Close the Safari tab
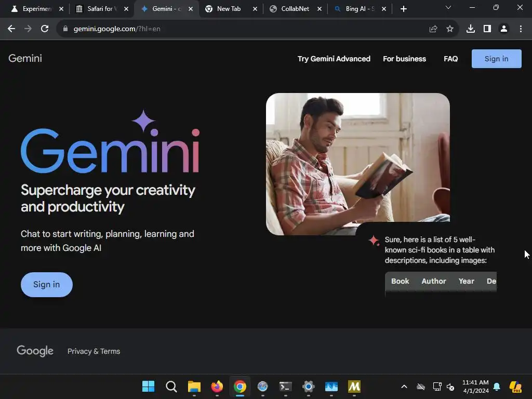This screenshot has width=532, height=399. pos(126,9)
